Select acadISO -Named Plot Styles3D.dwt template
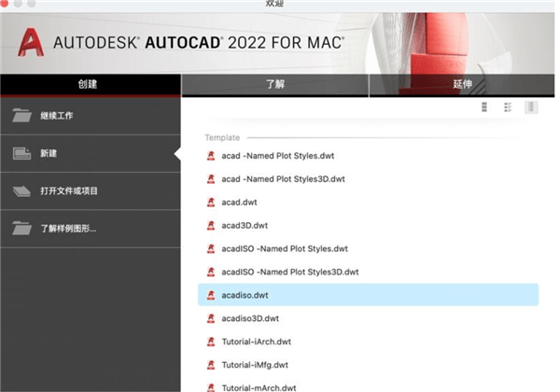This screenshot has width=560, height=392. 369,272
